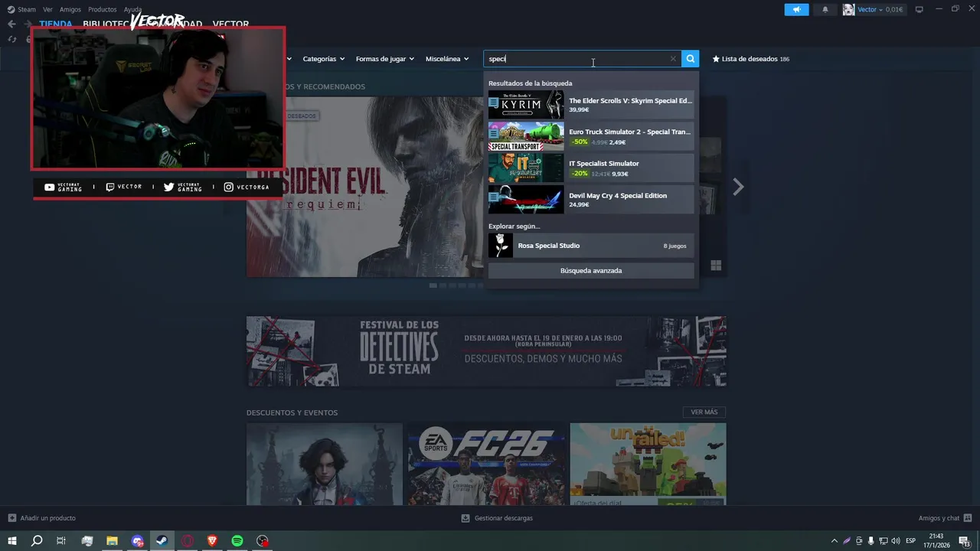Advance the carousel with right chevron
The width and height of the screenshot is (980, 551).
coord(738,187)
